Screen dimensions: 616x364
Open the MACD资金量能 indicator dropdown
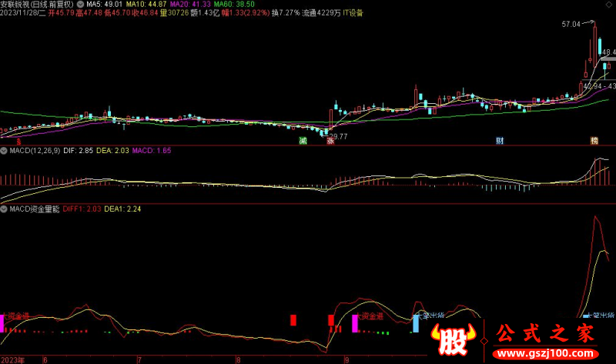tap(4, 209)
